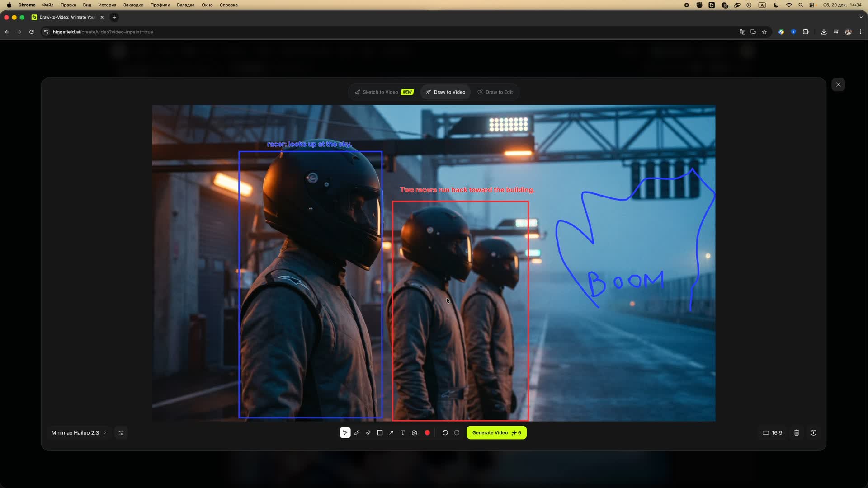Viewport: 868px width, 488px height.
Task: Open the 16:9 aspect ratio selector
Action: [x=773, y=433]
